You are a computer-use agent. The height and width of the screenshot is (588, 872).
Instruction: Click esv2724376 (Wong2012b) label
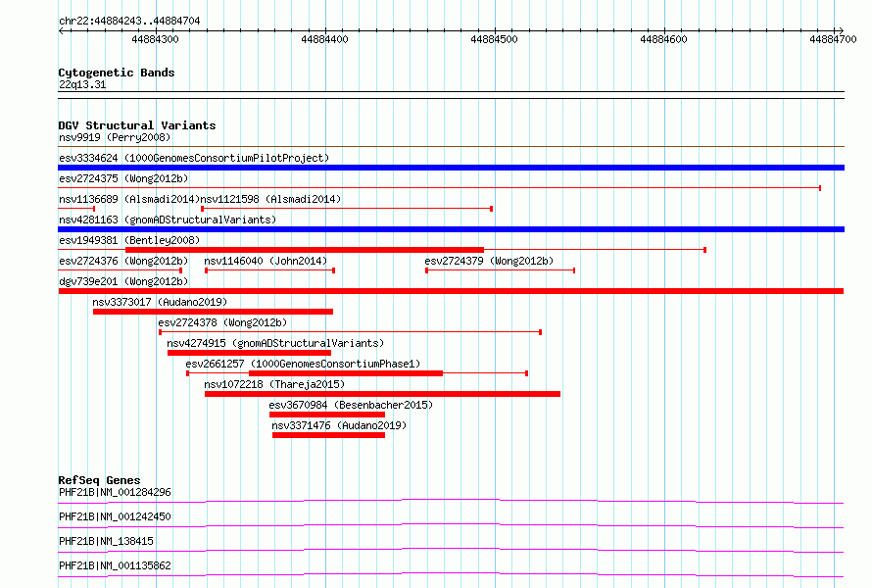tap(123, 261)
